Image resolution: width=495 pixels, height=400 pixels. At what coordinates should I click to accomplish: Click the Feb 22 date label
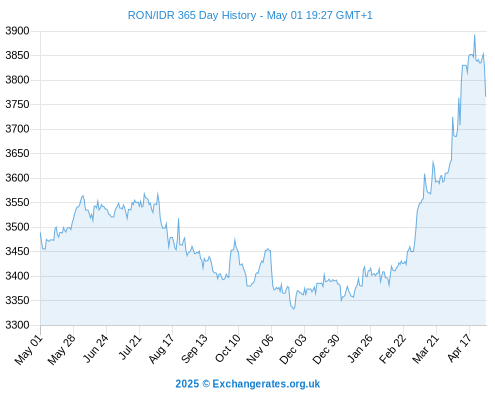[392, 349]
